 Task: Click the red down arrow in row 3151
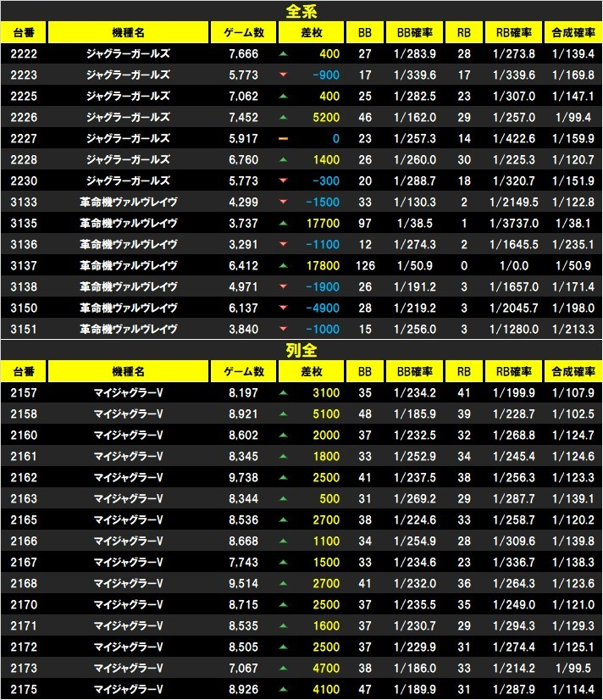click(x=283, y=330)
